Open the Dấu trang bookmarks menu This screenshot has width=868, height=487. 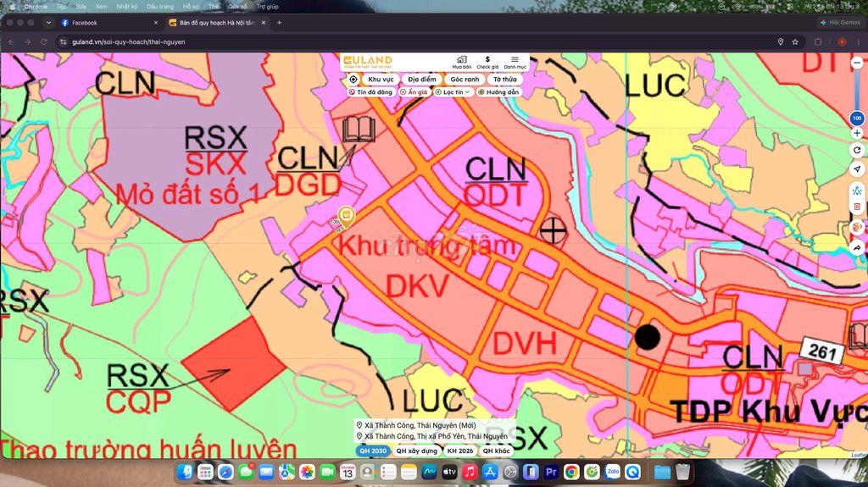pos(160,7)
